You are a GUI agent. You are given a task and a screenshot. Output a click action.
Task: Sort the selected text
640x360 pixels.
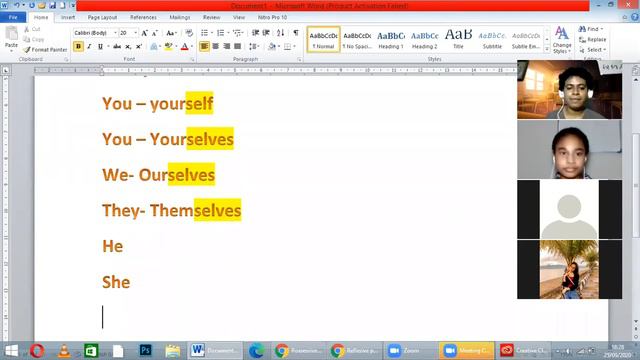point(280,33)
